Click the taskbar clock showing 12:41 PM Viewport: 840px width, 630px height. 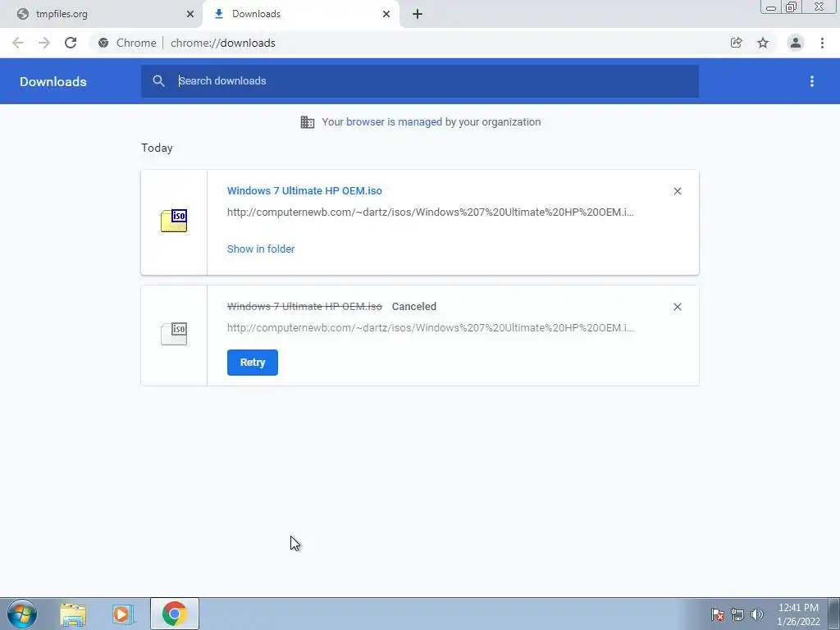798,614
